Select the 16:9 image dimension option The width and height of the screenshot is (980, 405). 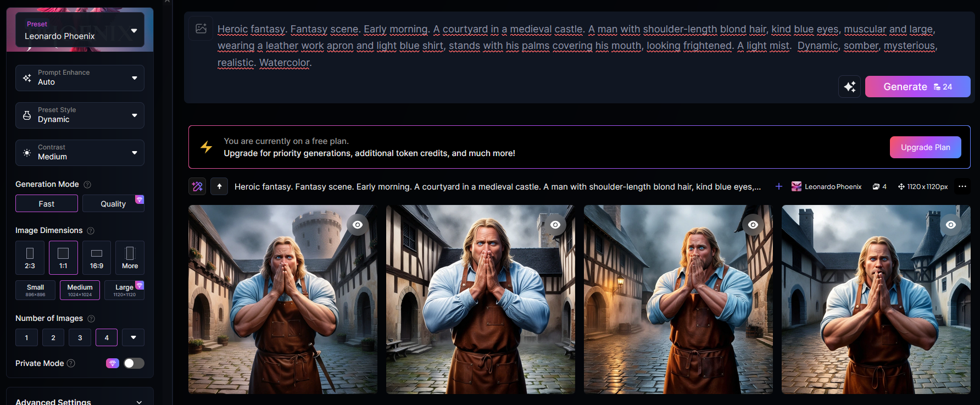[x=97, y=258]
